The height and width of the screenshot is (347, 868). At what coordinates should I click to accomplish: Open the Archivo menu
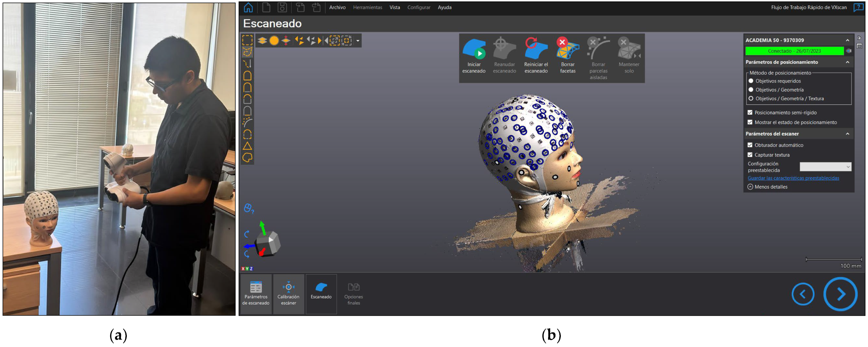pos(337,8)
